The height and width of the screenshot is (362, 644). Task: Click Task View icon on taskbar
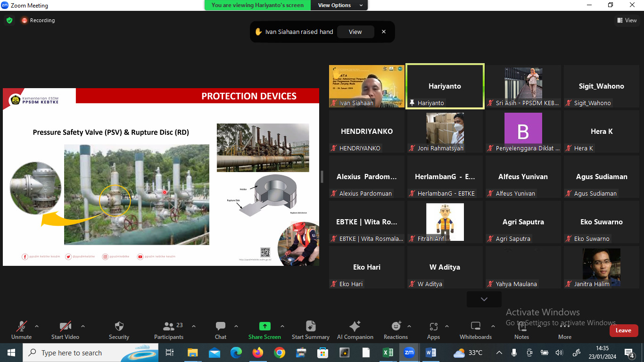(170, 353)
